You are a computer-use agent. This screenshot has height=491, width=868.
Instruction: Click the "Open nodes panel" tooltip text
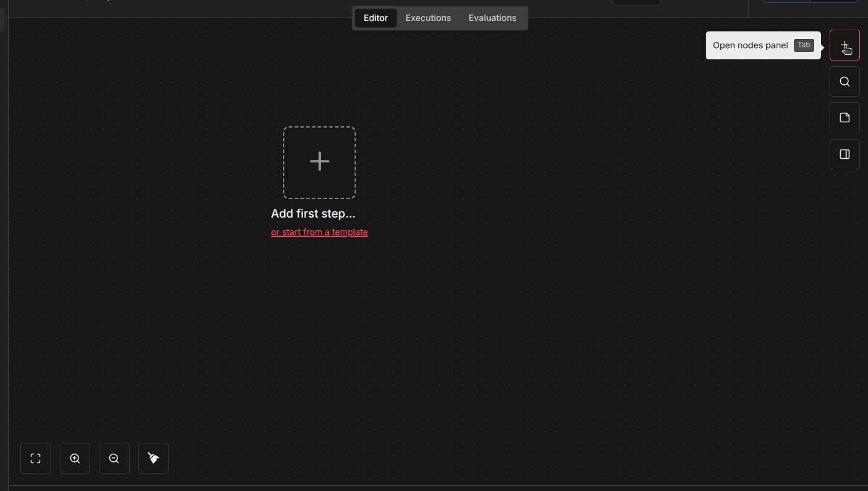coord(750,45)
